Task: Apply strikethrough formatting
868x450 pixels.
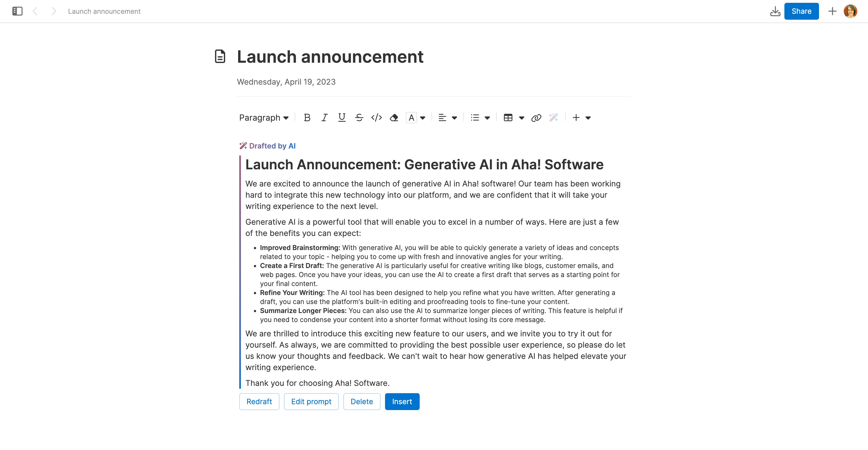Action: 359,118
